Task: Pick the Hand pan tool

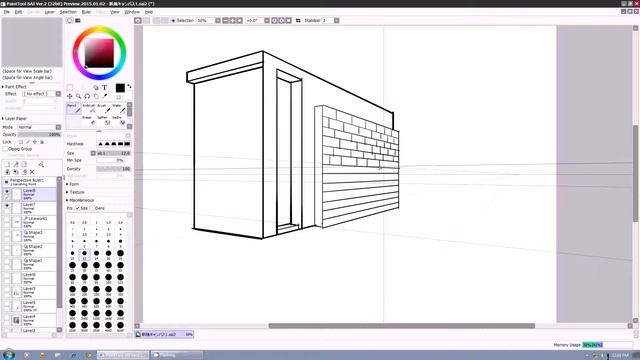Action: click(x=96, y=96)
